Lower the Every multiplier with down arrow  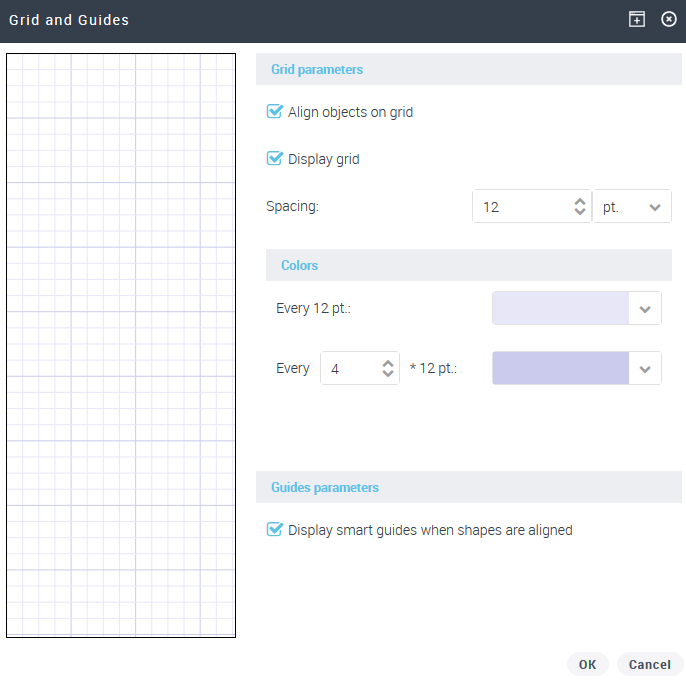[x=388, y=375]
